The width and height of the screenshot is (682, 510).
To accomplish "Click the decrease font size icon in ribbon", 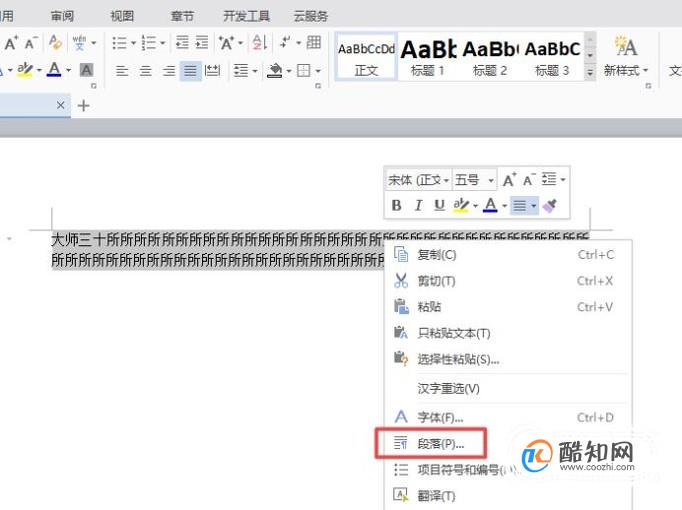I will pos(31,43).
